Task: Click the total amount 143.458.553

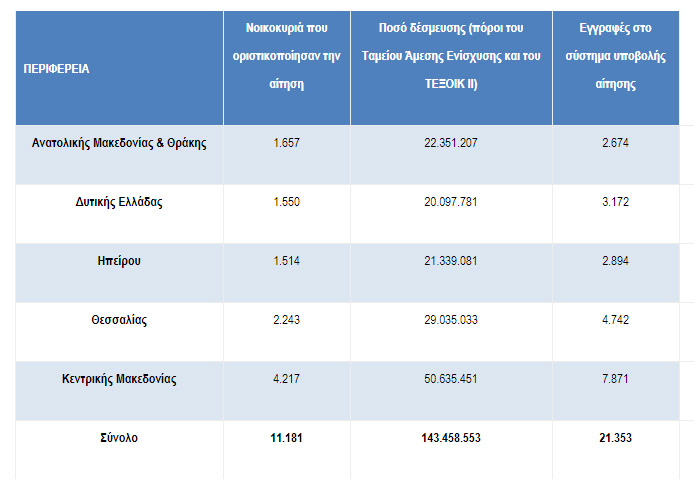Action: (x=451, y=438)
